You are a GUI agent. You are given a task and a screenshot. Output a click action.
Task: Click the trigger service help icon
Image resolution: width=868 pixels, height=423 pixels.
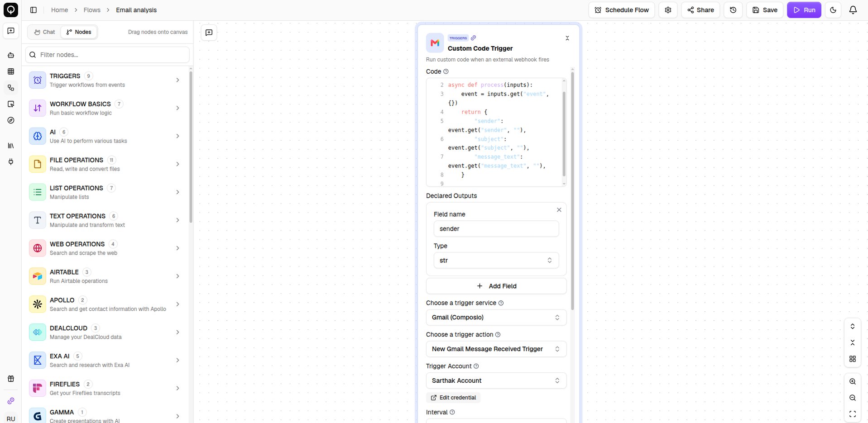[x=501, y=303]
